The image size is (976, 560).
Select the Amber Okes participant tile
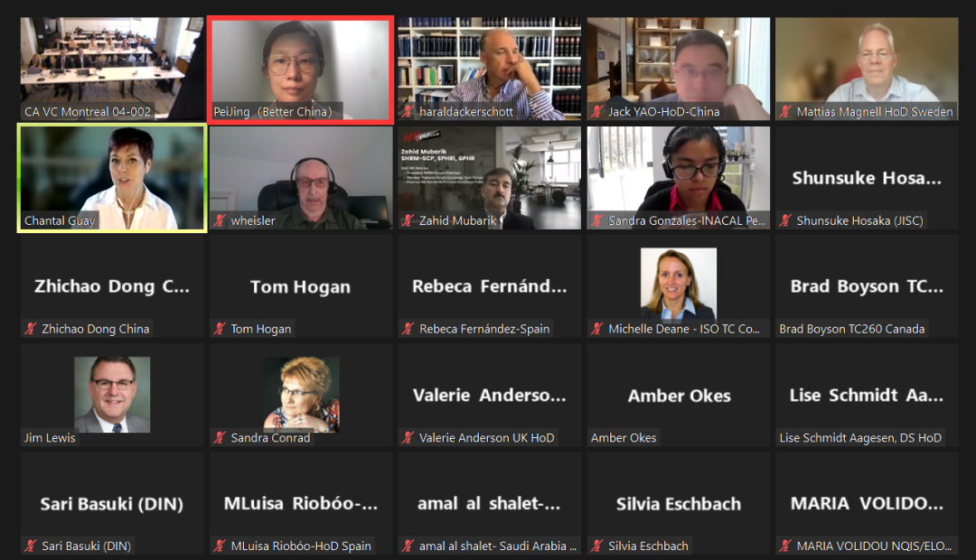point(679,395)
